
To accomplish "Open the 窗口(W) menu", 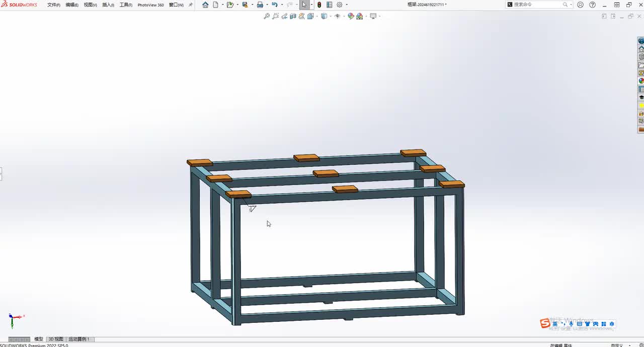I will (176, 5).
